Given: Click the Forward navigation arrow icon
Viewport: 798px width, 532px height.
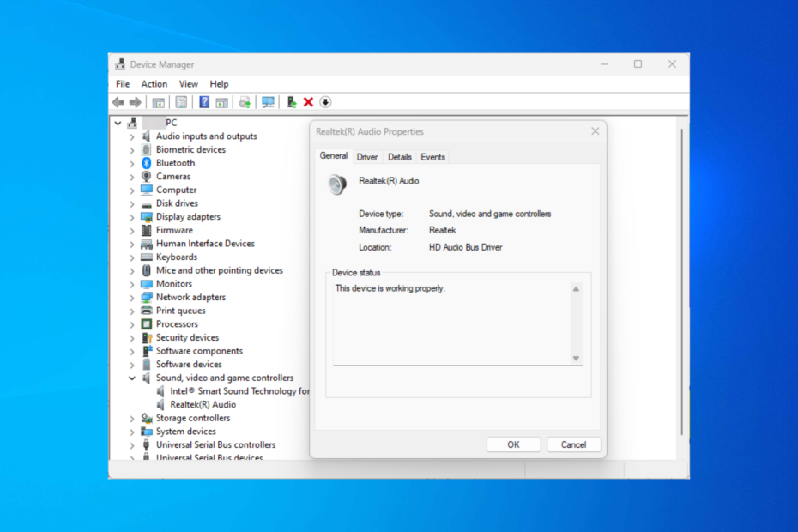Looking at the screenshot, I should pos(136,101).
